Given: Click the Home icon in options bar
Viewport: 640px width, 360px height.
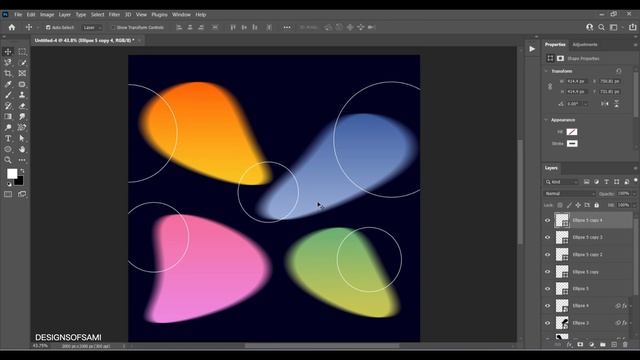Looking at the screenshot, I should click(12, 27).
